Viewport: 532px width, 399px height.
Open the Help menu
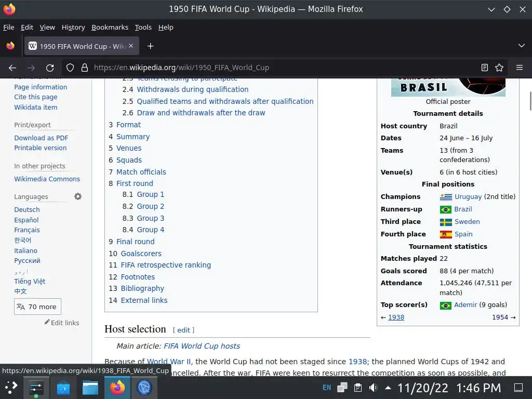tap(166, 27)
